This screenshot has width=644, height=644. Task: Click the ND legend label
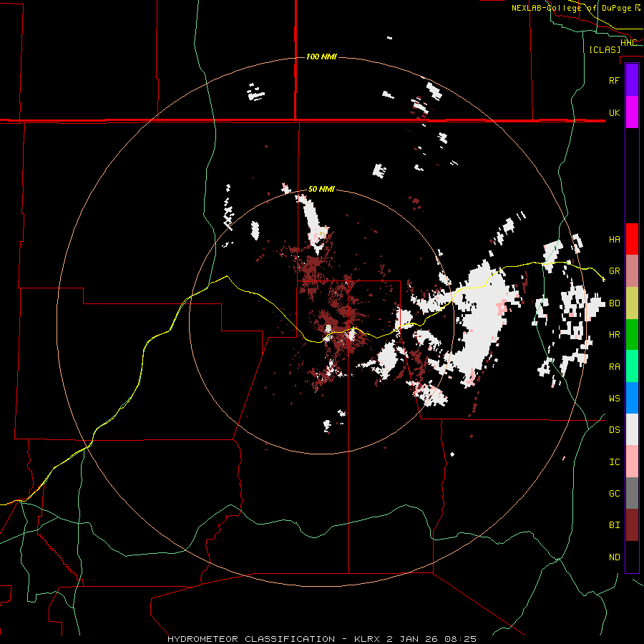point(614,557)
